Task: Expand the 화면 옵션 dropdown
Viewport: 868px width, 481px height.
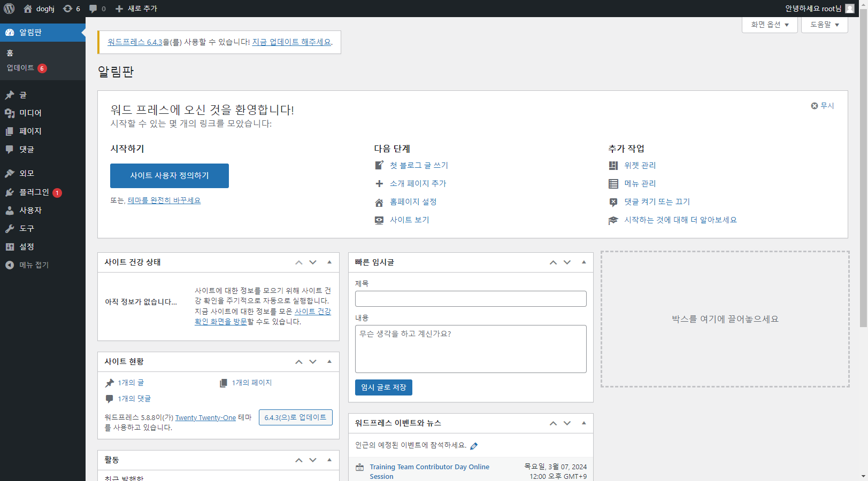Action: (770, 25)
